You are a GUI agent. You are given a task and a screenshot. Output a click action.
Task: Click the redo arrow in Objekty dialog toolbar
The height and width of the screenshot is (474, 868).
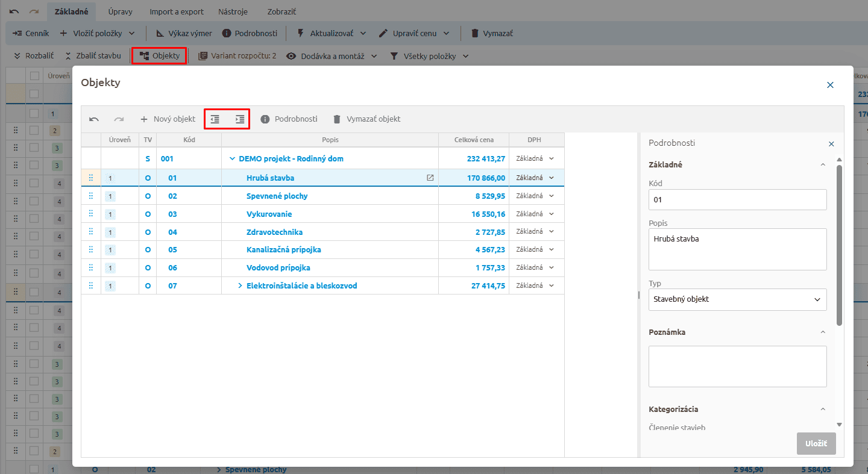coord(119,119)
